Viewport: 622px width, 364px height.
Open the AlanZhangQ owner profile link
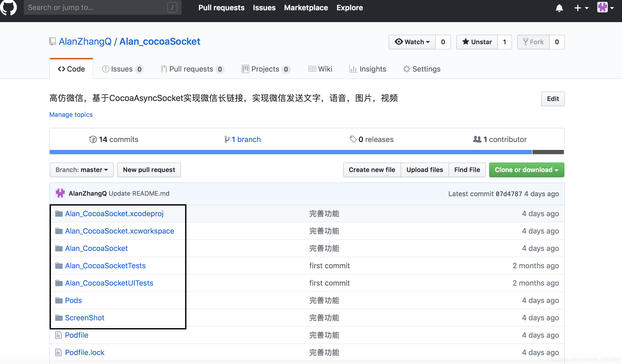(85, 42)
